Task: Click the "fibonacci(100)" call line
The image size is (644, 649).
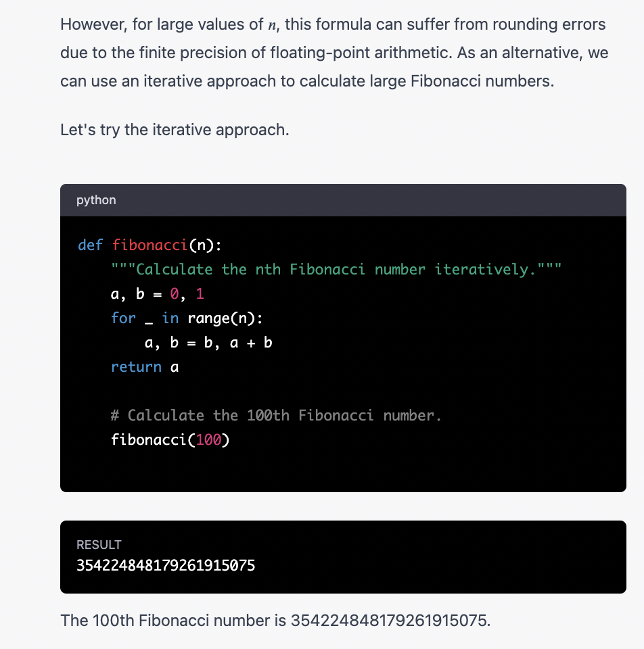Action: click(170, 440)
